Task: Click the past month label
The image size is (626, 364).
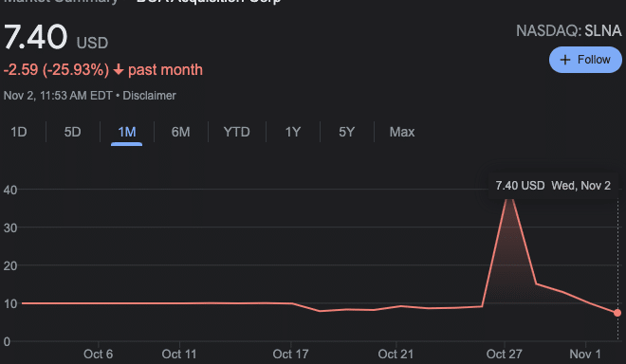Action: pos(165,70)
